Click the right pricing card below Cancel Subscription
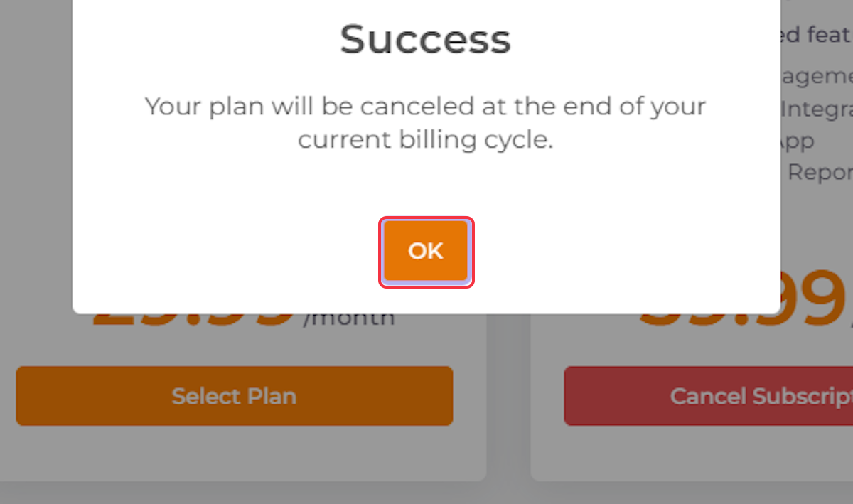This screenshot has height=504, width=853. point(692,453)
